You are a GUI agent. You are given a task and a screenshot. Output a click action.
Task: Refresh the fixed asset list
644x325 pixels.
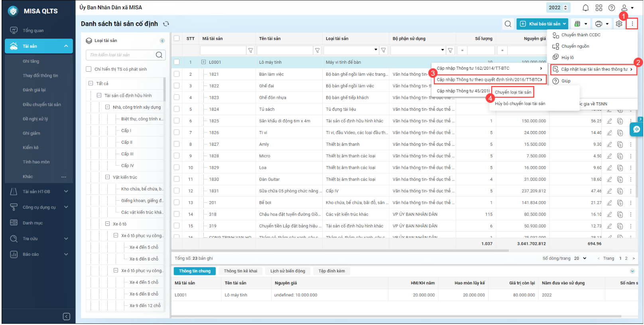(x=166, y=24)
